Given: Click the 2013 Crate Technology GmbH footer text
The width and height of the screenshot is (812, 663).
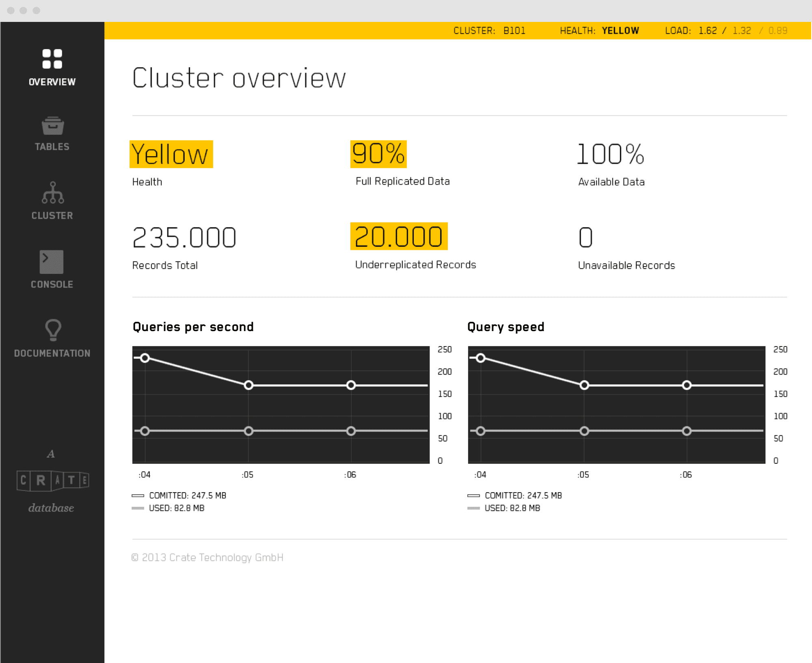Looking at the screenshot, I should pyautogui.click(x=207, y=558).
